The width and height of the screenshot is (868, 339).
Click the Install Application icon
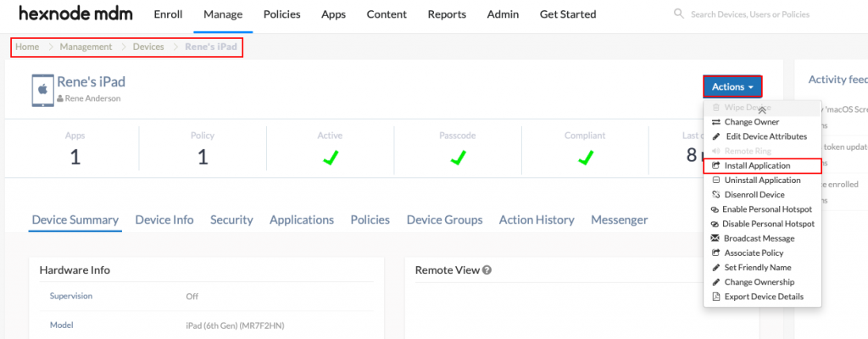tap(715, 165)
